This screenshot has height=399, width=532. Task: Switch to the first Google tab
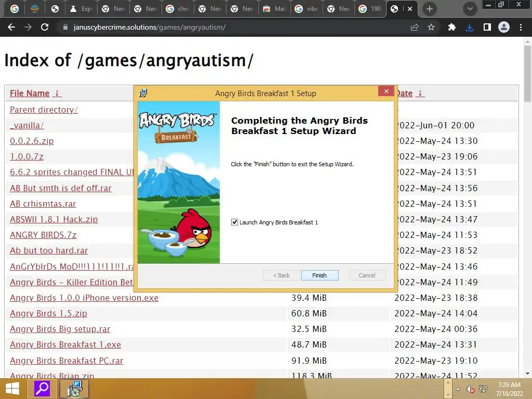point(14,9)
